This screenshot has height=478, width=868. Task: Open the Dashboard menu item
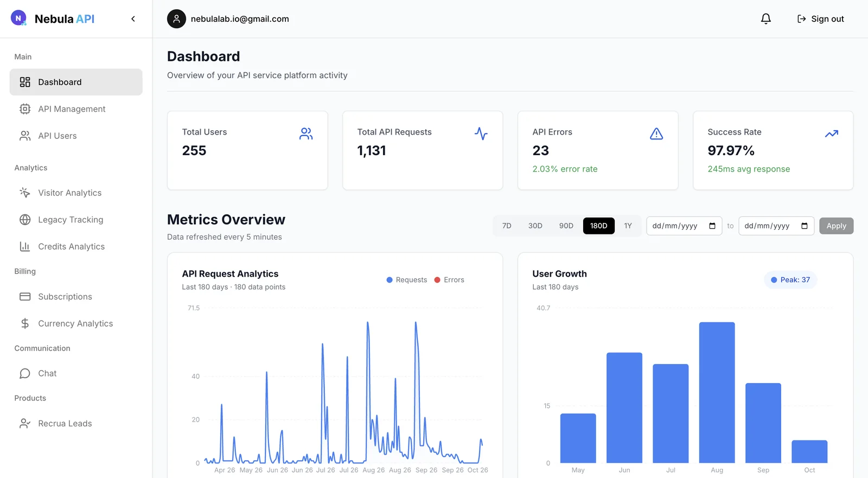click(x=76, y=82)
